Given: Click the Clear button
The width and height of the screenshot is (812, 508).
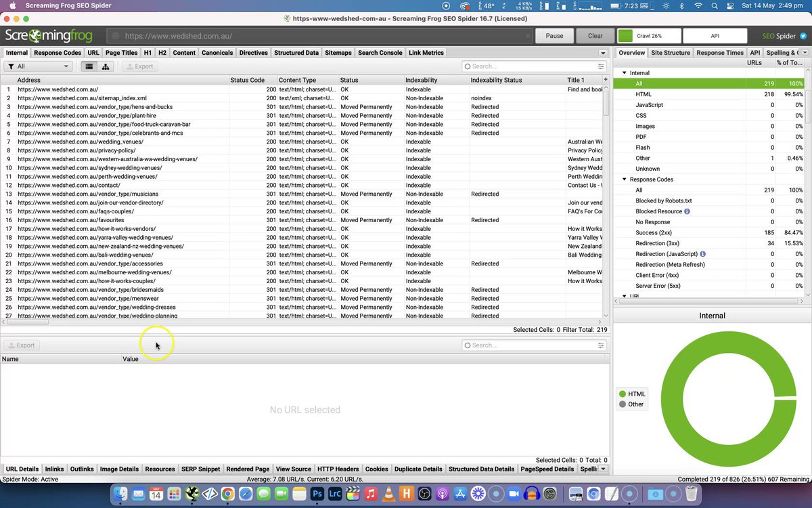Looking at the screenshot, I should click(595, 36).
